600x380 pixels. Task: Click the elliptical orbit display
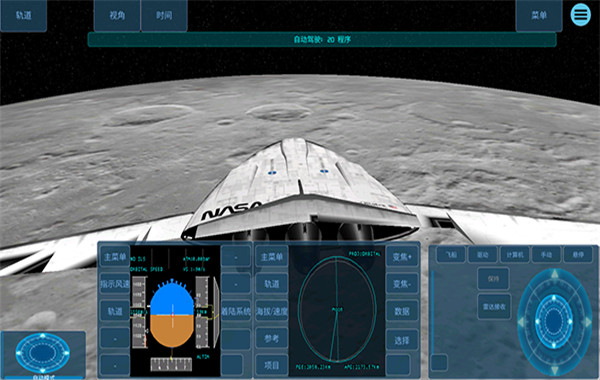click(337, 309)
